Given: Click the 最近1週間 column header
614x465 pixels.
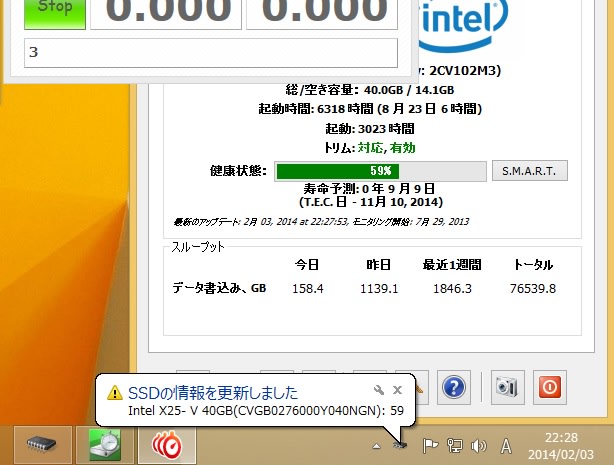Looking at the screenshot, I should [x=452, y=265].
